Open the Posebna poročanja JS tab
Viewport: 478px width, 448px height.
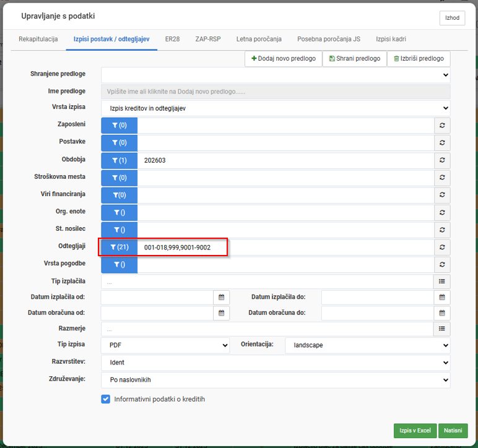(x=329, y=39)
